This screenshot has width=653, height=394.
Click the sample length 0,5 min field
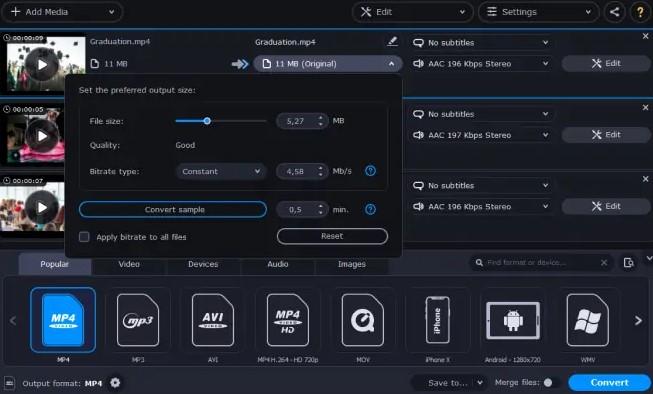(302, 209)
